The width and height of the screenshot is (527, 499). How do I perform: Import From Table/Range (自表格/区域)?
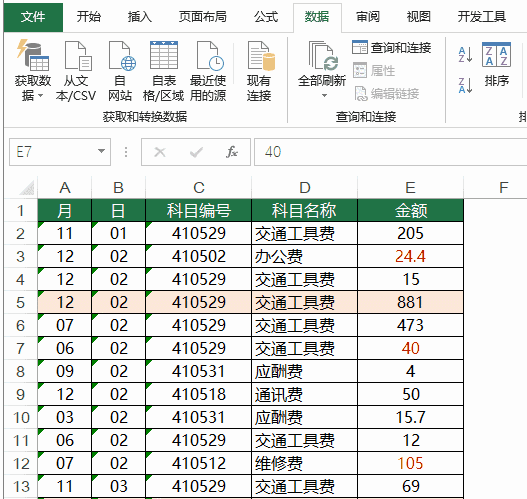163,71
